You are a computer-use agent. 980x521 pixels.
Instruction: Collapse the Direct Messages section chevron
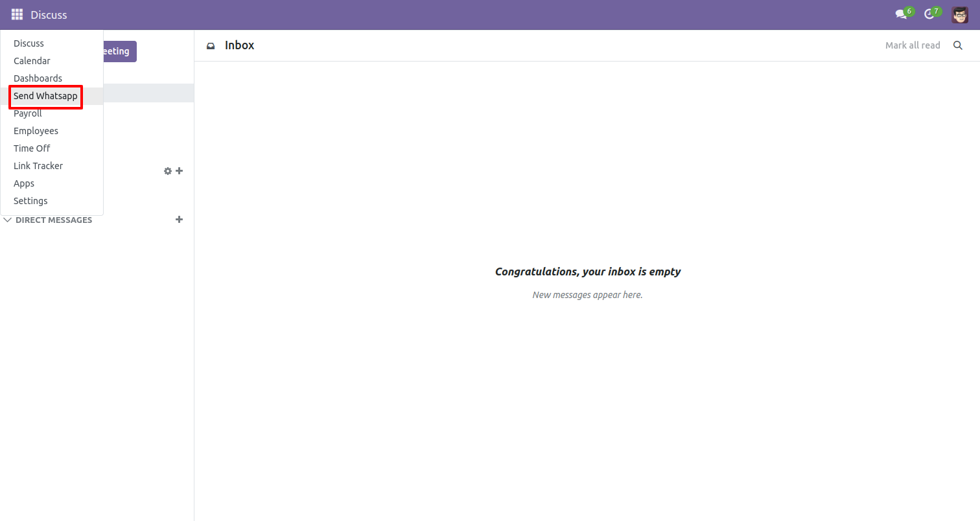coord(8,220)
